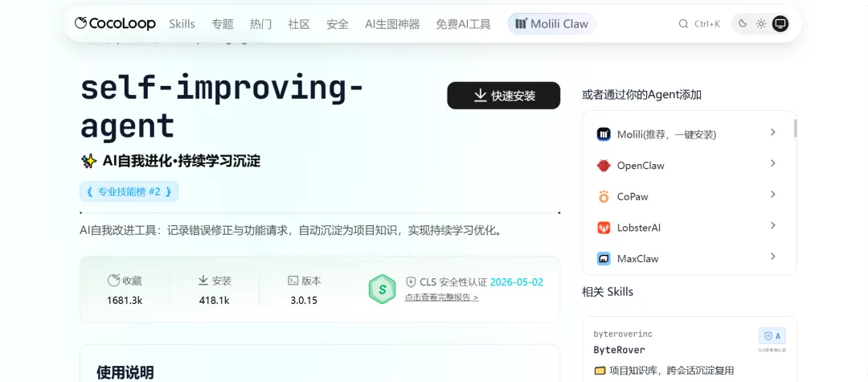This screenshot has width=868, height=382.
Task: Open the AI生图神器 nav item
Action: 392,24
